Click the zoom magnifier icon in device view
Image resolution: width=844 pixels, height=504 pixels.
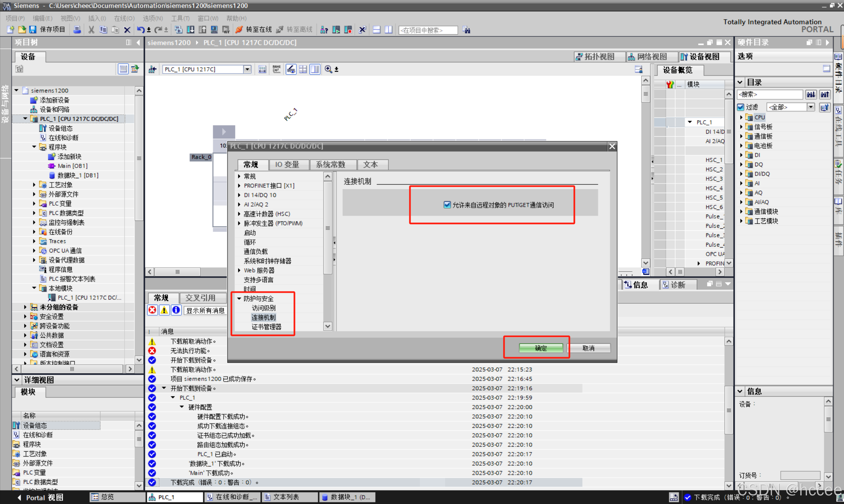pyautogui.click(x=328, y=69)
